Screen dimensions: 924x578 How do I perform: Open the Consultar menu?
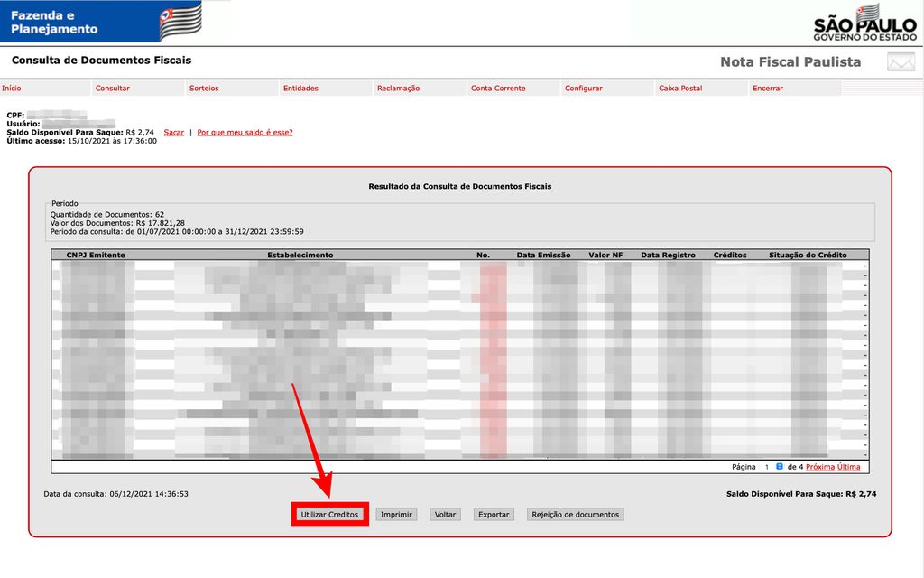click(113, 88)
